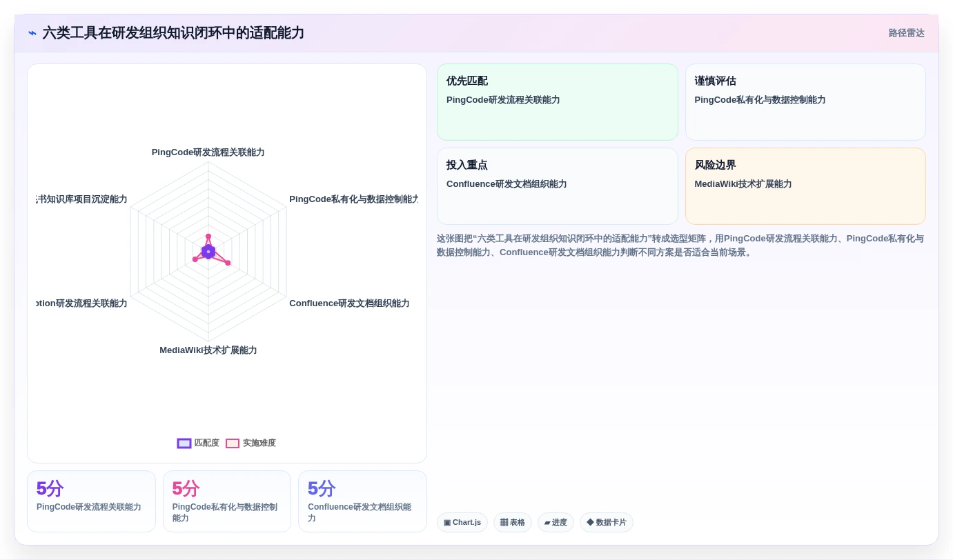Click the radar axis label PingCode研发流程关联能力

pos(208,152)
